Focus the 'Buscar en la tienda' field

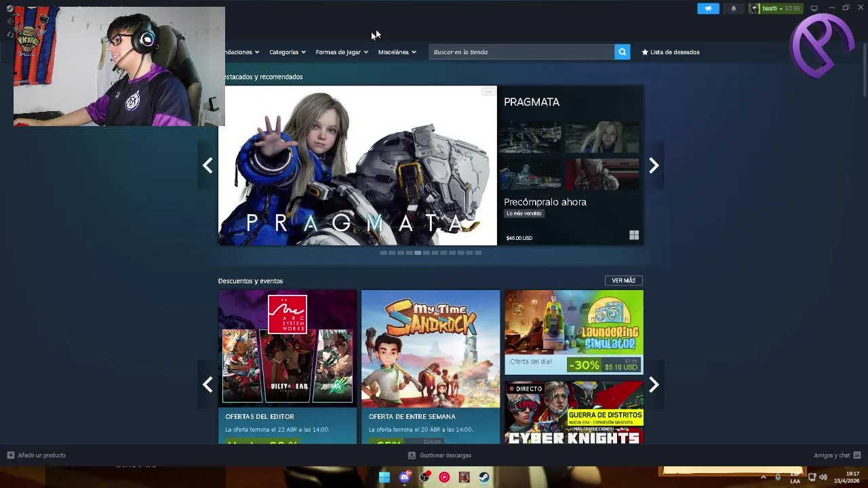pyautogui.click(x=521, y=52)
